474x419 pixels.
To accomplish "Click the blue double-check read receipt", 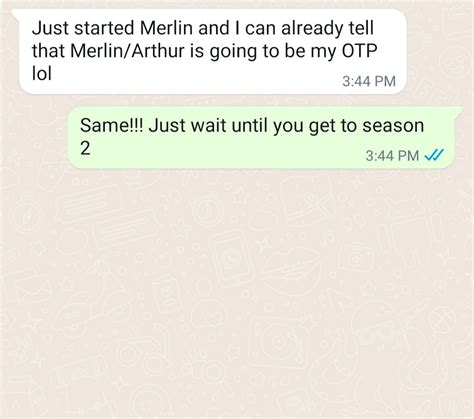I will pos(434,155).
